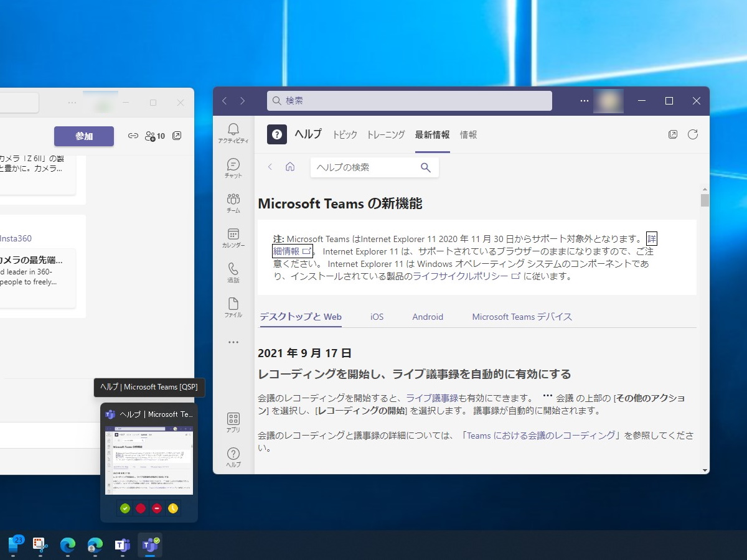
Task: Expand the more options (...) in the sidebar
Action: (x=232, y=342)
